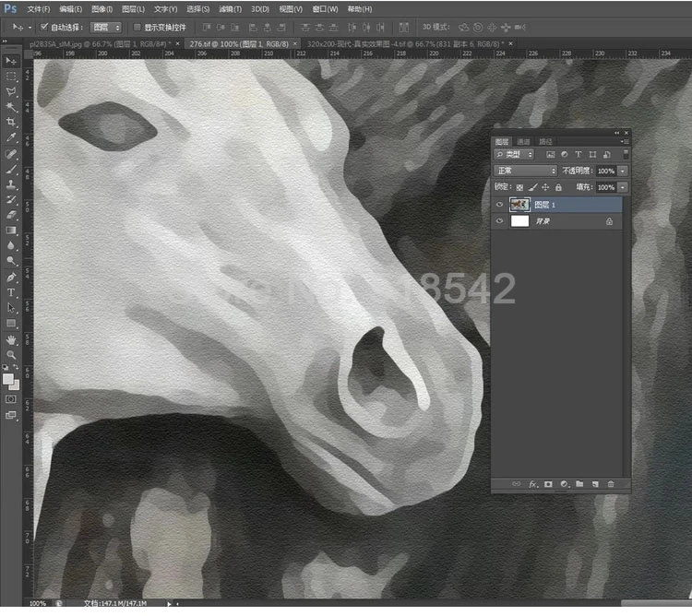The image size is (692, 616).
Task: Open 填充 slider arrow
Action: [x=622, y=187]
